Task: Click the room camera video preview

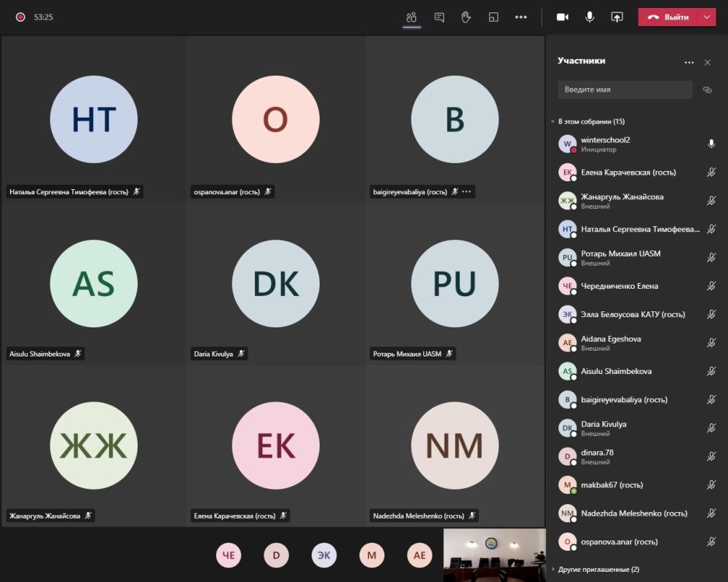Action: pos(494,555)
